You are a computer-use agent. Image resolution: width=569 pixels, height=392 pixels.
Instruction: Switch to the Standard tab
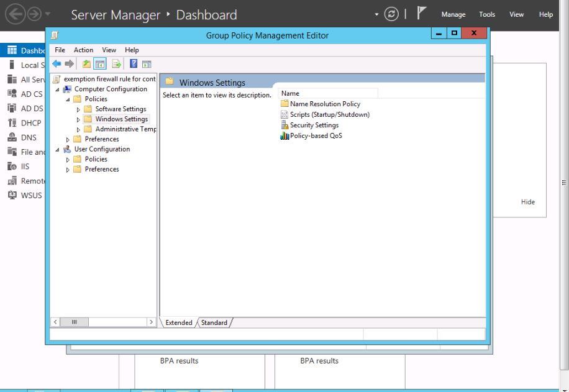click(x=214, y=322)
